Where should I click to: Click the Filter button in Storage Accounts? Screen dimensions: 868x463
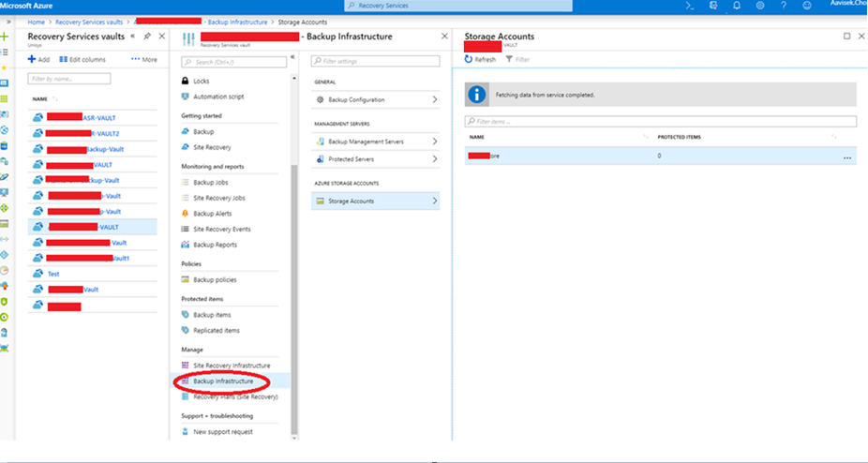(x=517, y=59)
